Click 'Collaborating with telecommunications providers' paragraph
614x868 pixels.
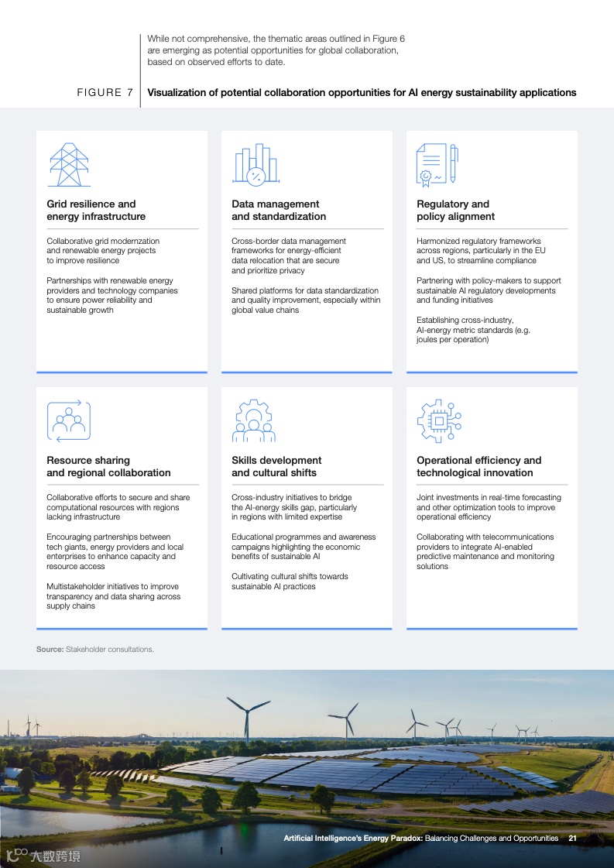click(x=485, y=552)
